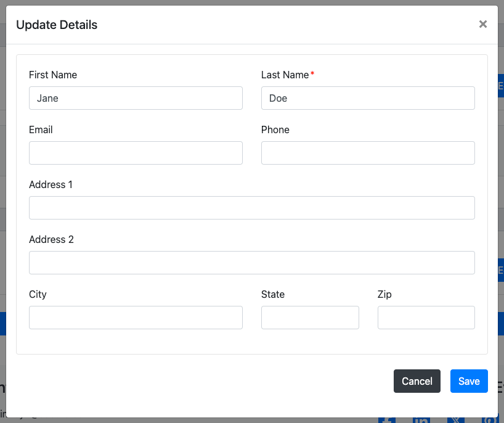Click into the Address 2 text box
This screenshot has width=504, height=423.
tap(251, 263)
